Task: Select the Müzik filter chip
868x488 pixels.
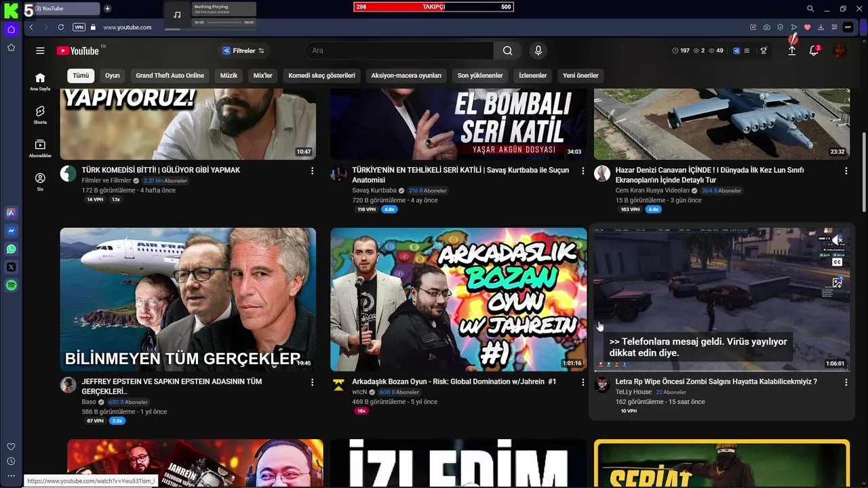Action: (x=229, y=75)
